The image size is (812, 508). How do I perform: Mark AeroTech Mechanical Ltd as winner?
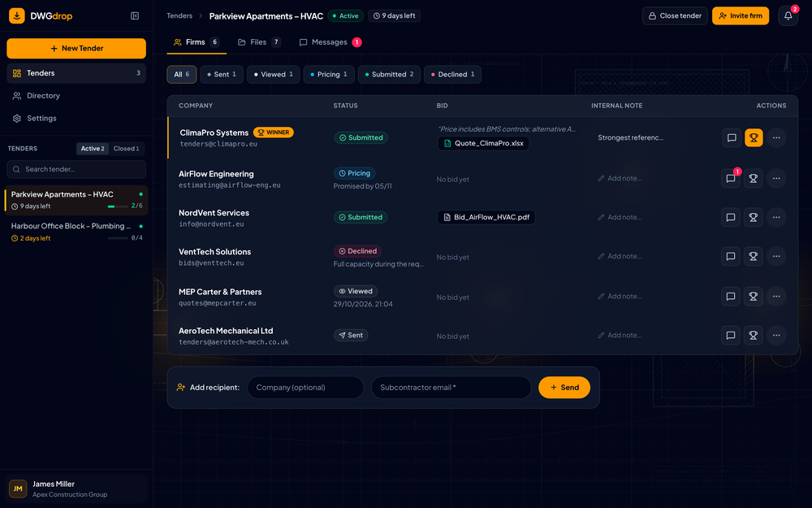click(x=753, y=336)
